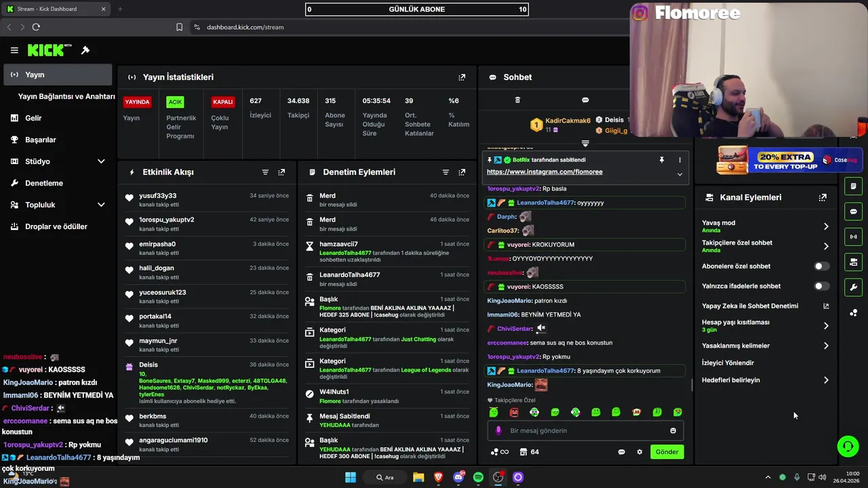
Task: Open three-dot menu on pinned message
Action: [x=679, y=160]
